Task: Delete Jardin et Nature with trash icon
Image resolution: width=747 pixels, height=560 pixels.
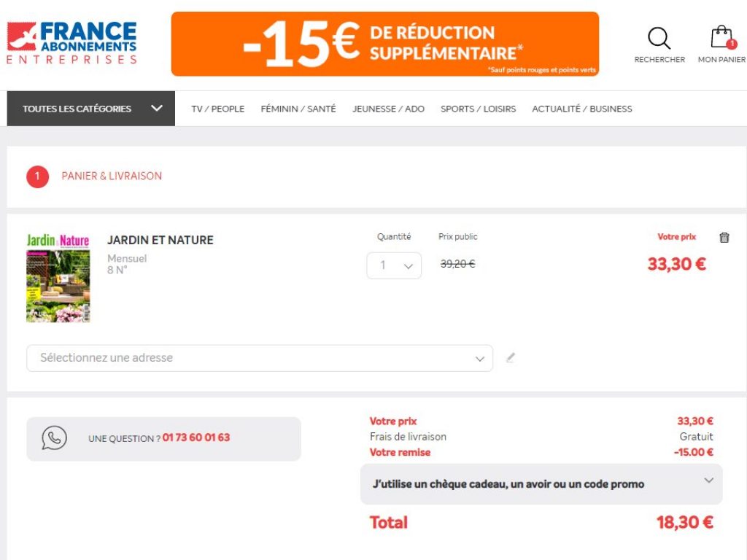Action: 724,238
